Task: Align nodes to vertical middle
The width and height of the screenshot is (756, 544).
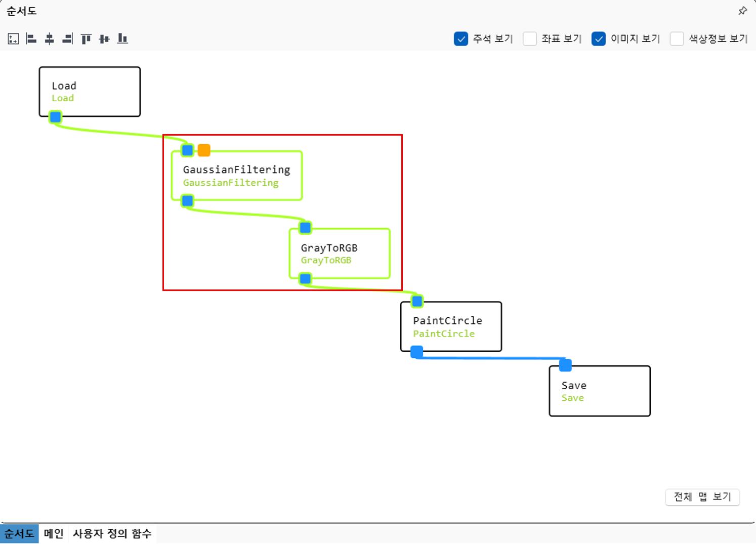Action: [x=104, y=38]
